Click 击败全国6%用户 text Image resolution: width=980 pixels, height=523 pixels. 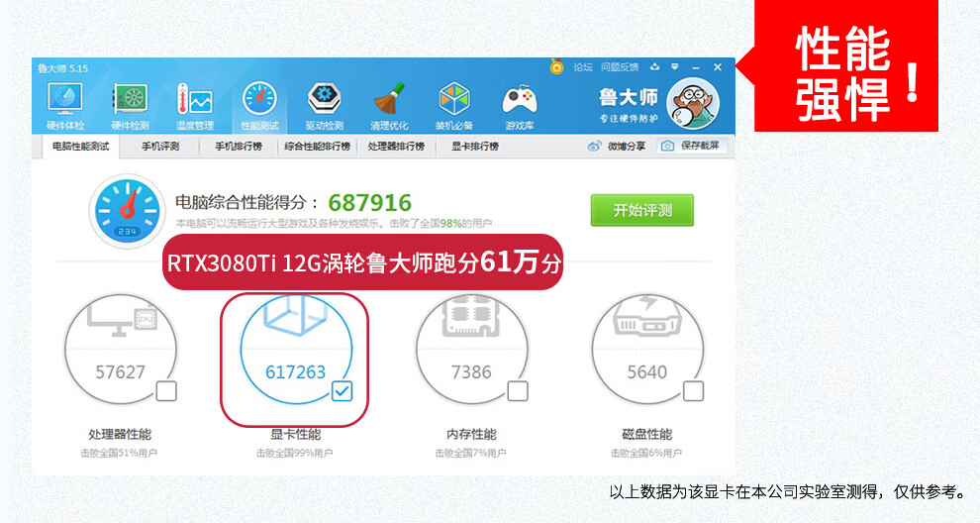[646, 453]
